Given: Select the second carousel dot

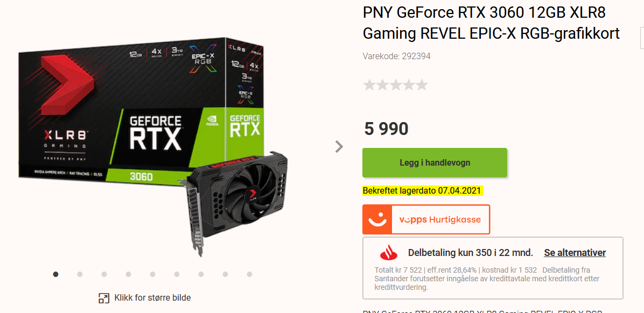Looking at the screenshot, I should (80, 274).
